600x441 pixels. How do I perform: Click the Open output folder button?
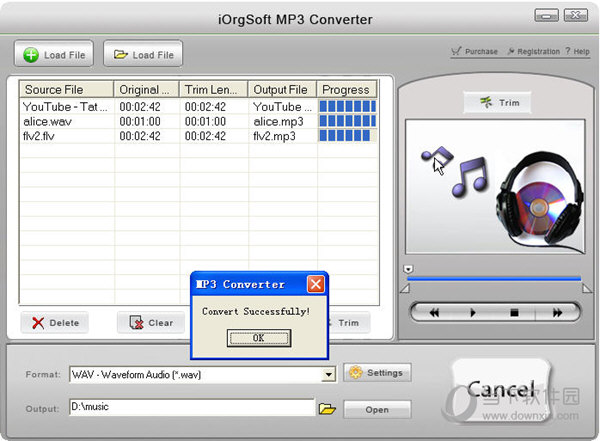[x=377, y=410]
